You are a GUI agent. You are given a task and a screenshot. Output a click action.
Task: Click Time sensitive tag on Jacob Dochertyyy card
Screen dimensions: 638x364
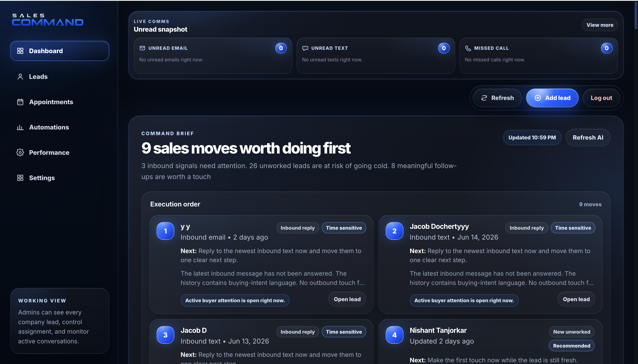pos(573,228)
